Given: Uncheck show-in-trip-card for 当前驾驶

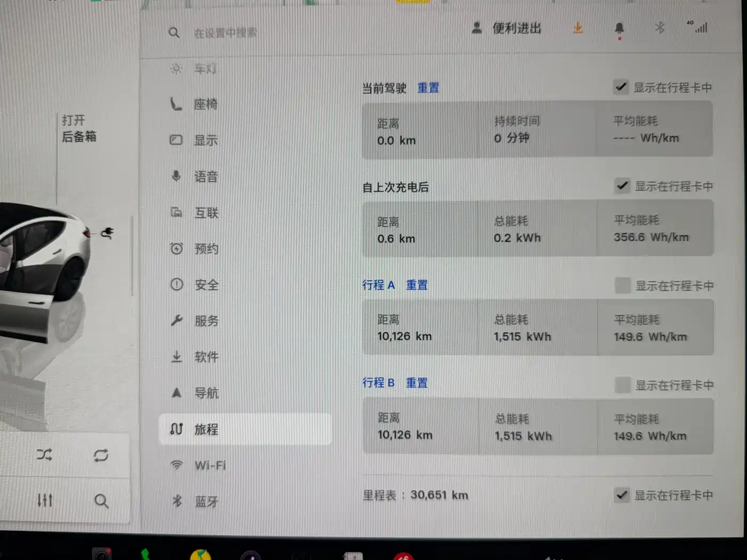Looking at the screenshot, I should point(621,87).
